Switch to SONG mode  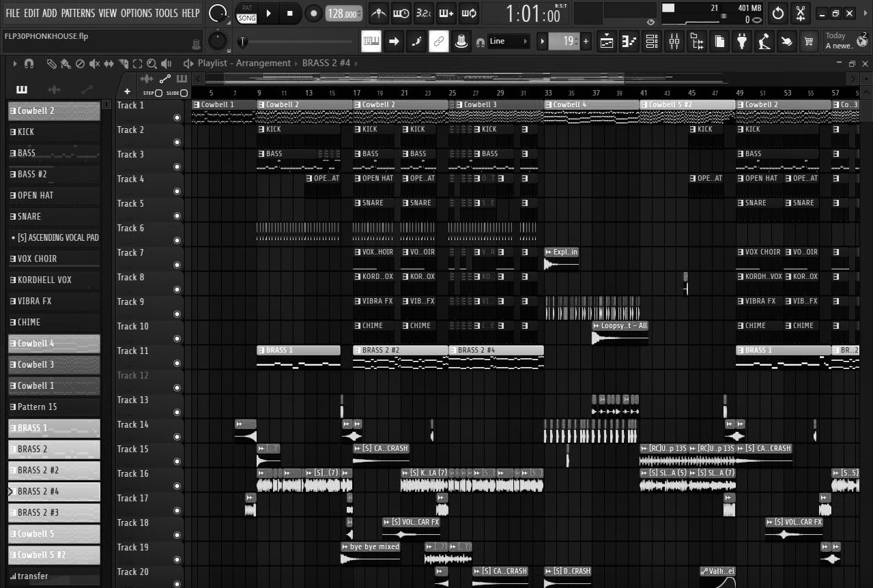pyautogui.click(x=247, y=18)
